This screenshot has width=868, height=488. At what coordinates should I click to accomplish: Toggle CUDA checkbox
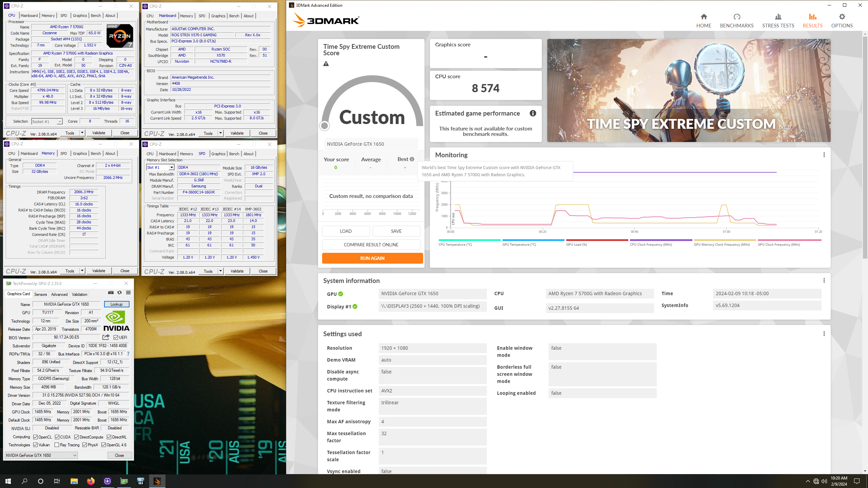point(57,437)
